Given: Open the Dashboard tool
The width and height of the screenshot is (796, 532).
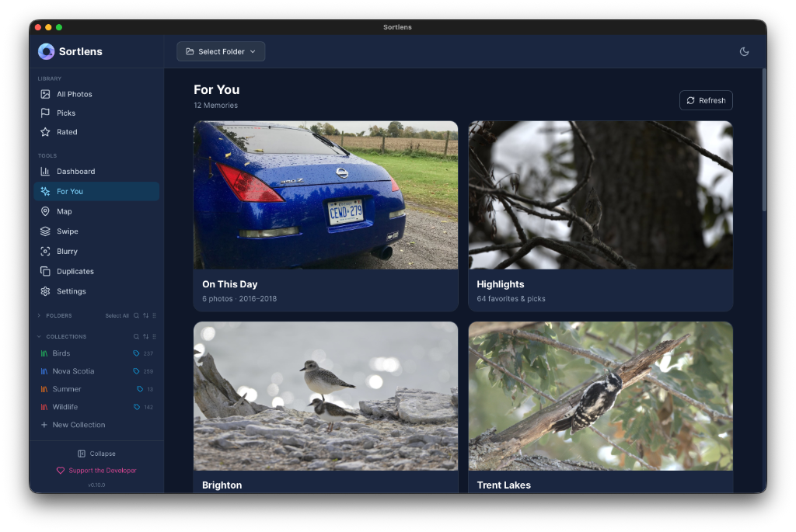Looking at the screenshot, I should pyautogui.click(x=96, y=172).
